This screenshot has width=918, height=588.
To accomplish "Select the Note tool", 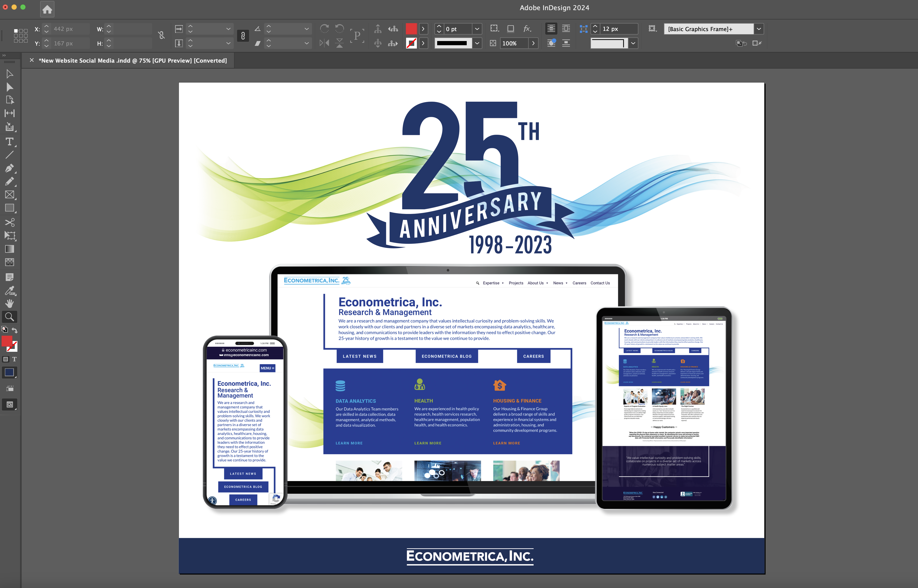I will point(9,277).
